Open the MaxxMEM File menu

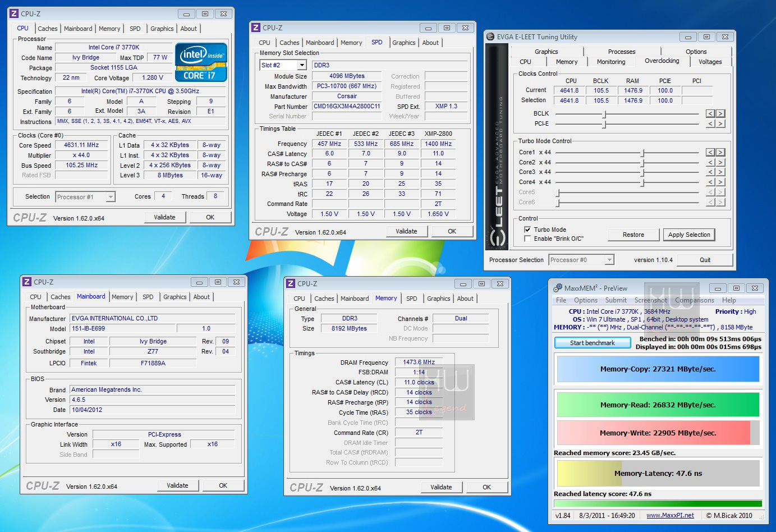pos(561,300)
